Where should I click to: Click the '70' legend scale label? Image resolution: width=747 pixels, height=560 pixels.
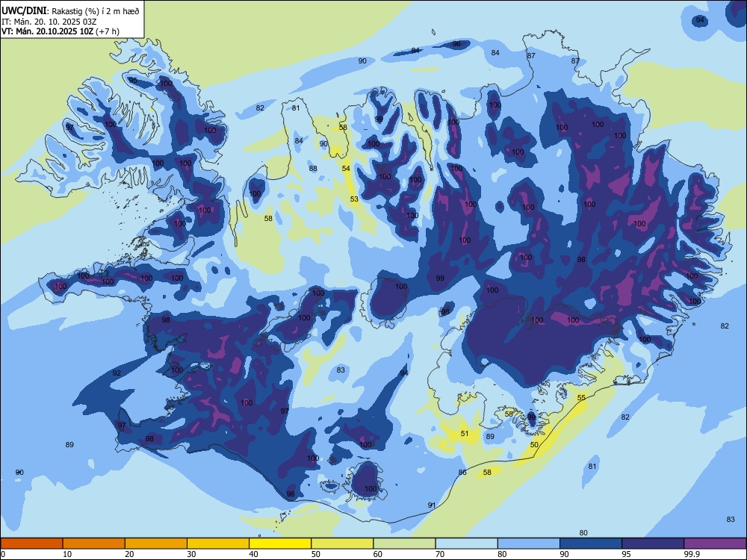point(440,554)
